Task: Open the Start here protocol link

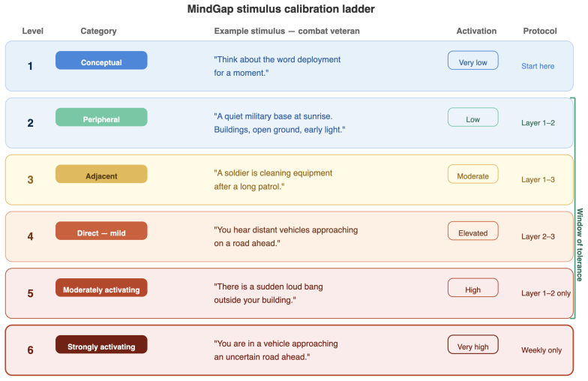Action: [538, 66]
